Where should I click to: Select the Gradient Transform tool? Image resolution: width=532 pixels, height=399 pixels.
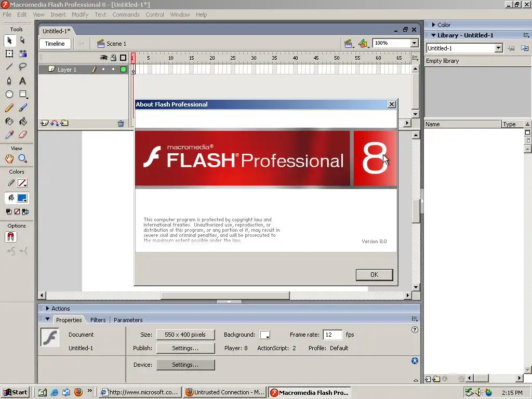point(23,54)
